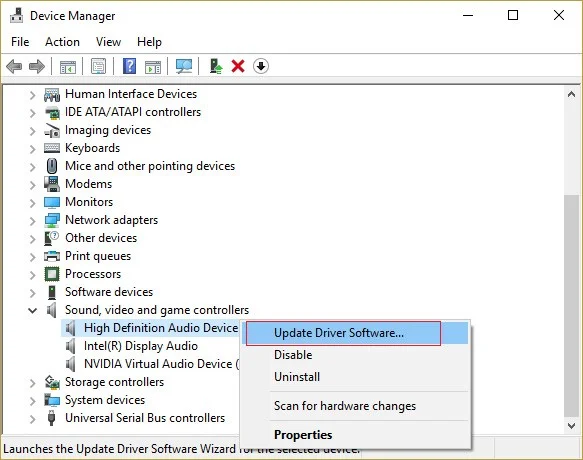Image resolution: width=583 pixels, height=460 pixels.
Task: Expand the Other devices category
Action: click(x=33, y=238)
